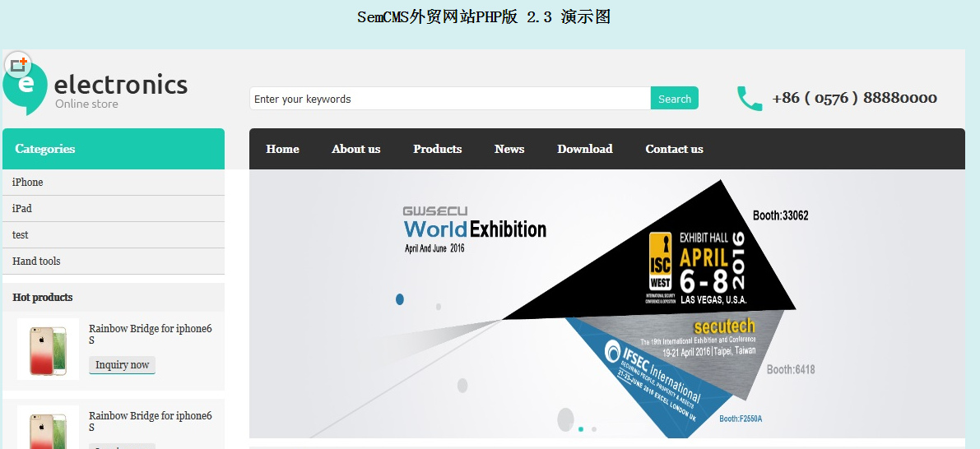The width and height of the screenshot is (980, 449).
Task: Click the Categories sidebar header
Action: (x=113, y=149)
